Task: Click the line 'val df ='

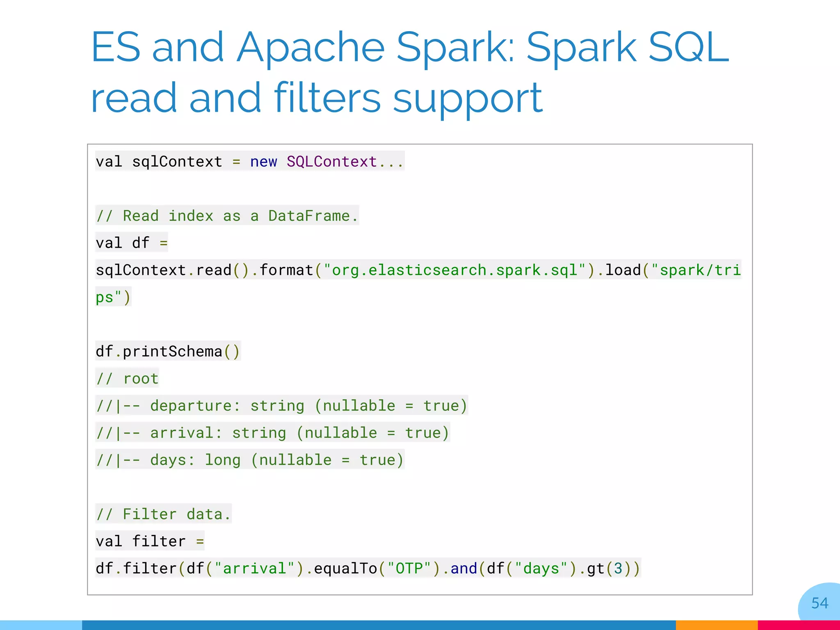Action: click(x=132, y=242)
